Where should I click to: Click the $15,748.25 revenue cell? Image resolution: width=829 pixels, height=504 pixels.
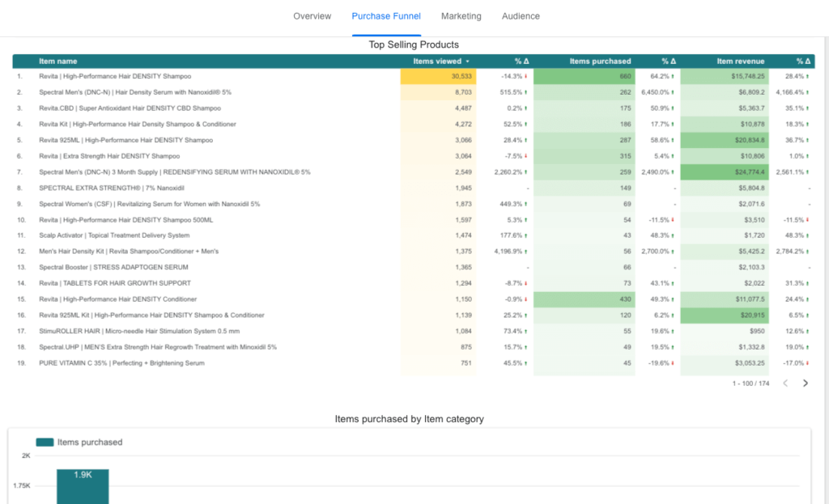(725, 76)
